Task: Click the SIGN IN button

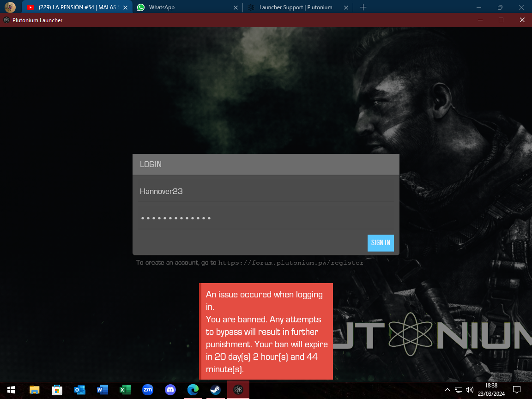Action: point(381,243)
